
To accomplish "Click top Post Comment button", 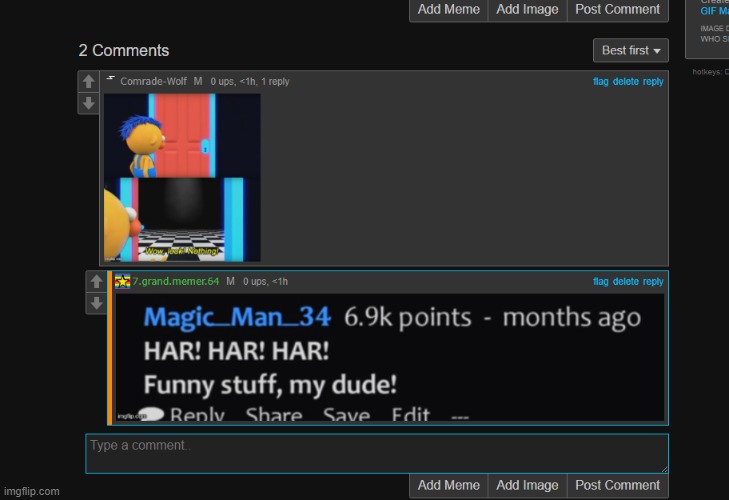I will [617, 10].
